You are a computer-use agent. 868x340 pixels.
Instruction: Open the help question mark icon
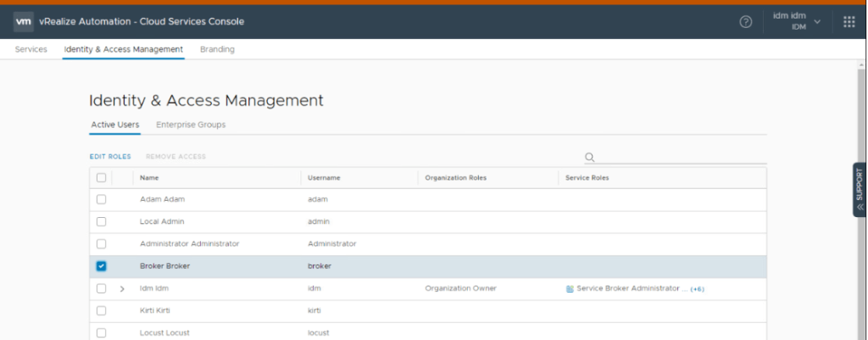point(746,22)
